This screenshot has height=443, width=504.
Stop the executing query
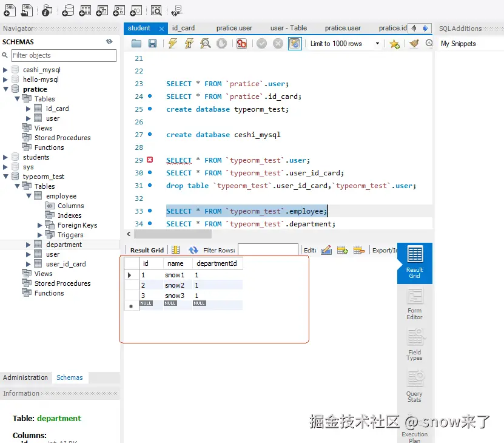[x=221, y=44]
